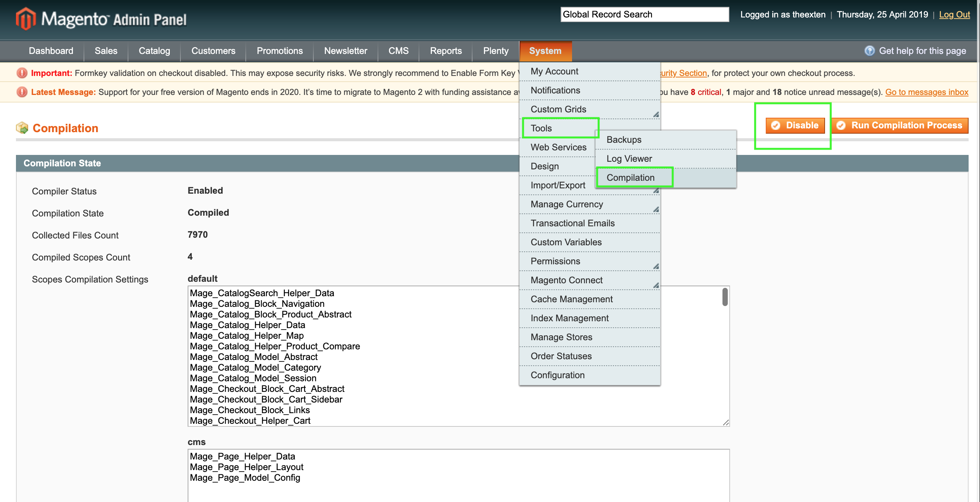Click the Magento logo icon

(x=25, y=19)
